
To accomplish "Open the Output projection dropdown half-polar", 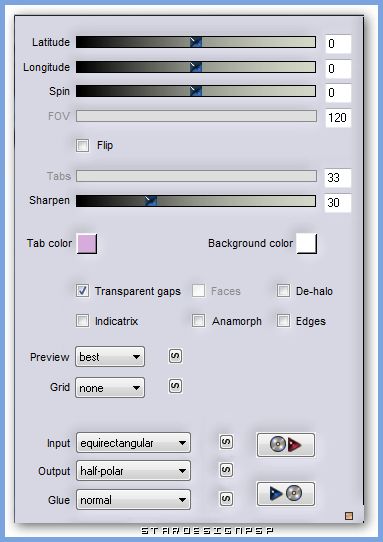I will (x=133, y=470).
